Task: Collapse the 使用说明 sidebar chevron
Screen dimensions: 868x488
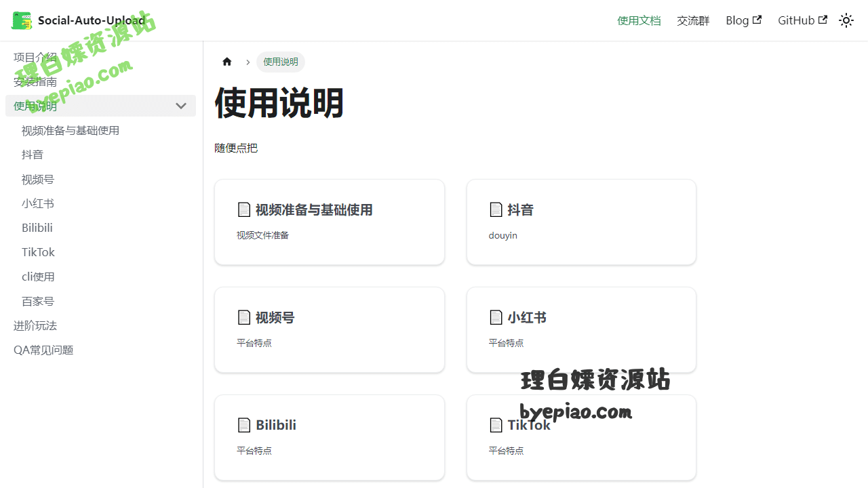Action: tap(181, 106)
